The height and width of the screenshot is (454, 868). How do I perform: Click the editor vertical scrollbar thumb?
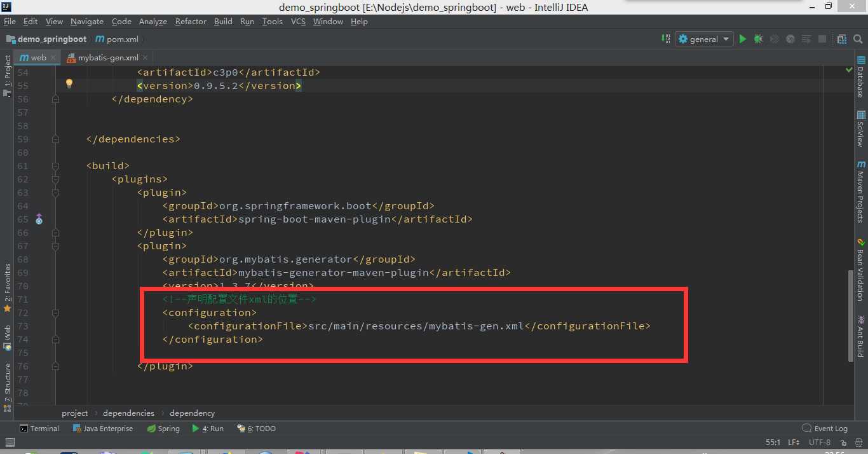(x=851, y=316)
